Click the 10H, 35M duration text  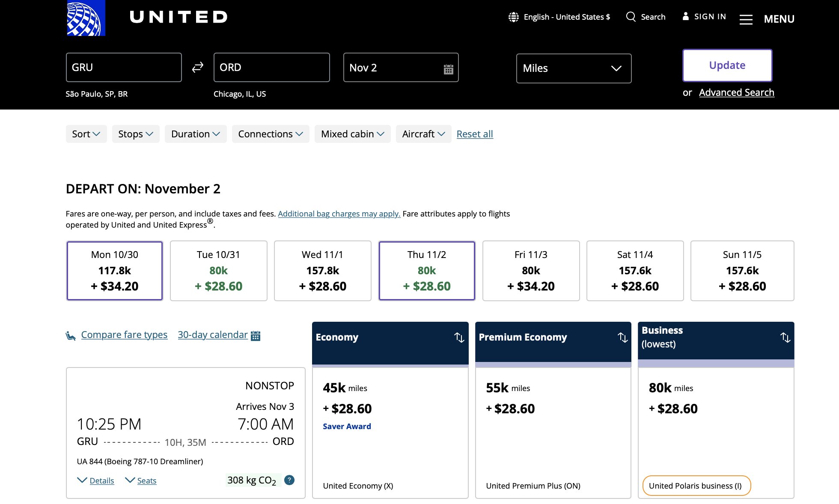tap(185, 442)
